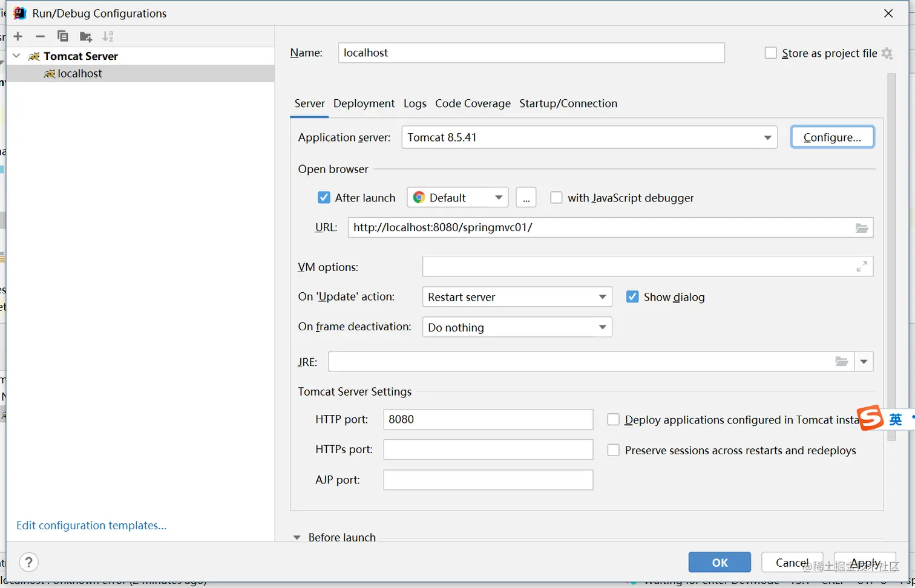Add a new configuration with plus icon
The image size is (915, 588).
click(x=18, y=36)
